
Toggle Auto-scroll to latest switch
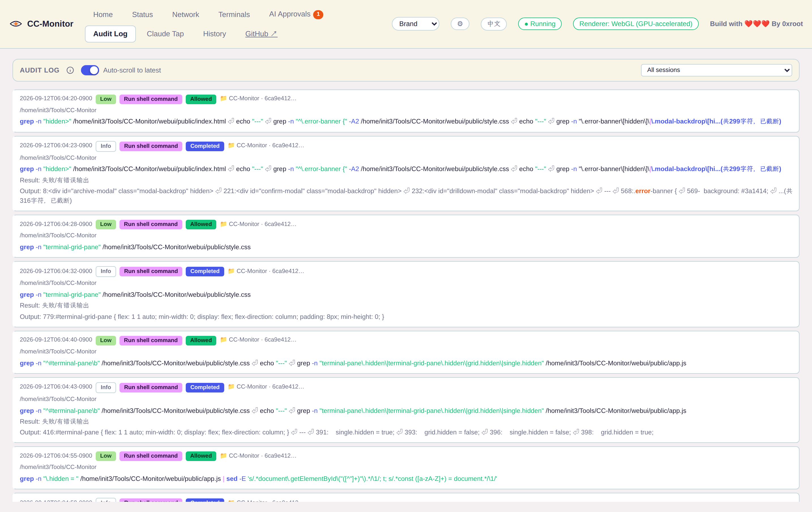[x=90, y=70]
